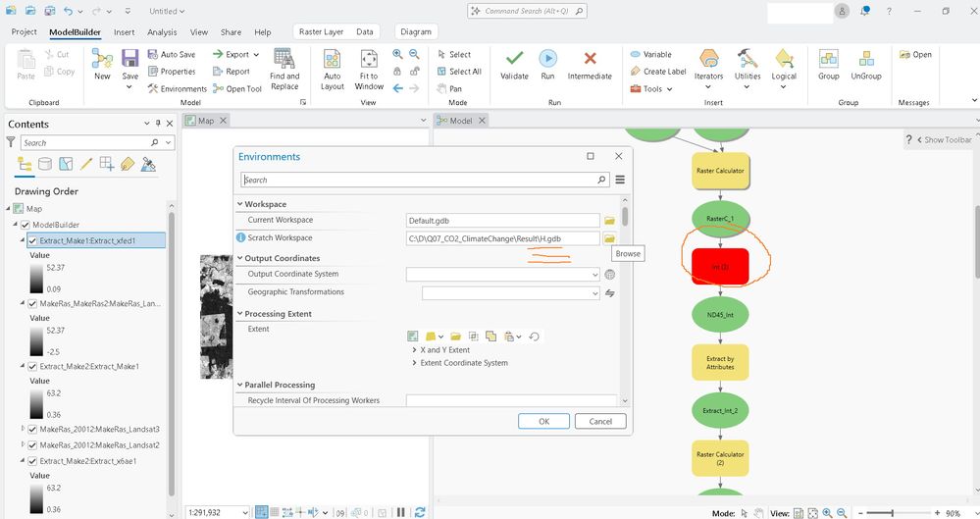Click the Contents pane search box
This screenshot has height=519, width=980.
(97, 142)
